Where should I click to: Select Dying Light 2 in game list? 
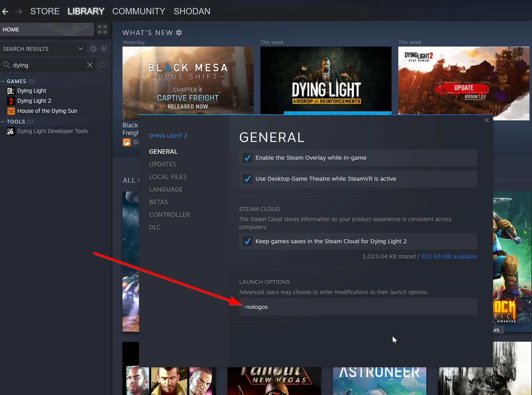click(x=34, y=101)
